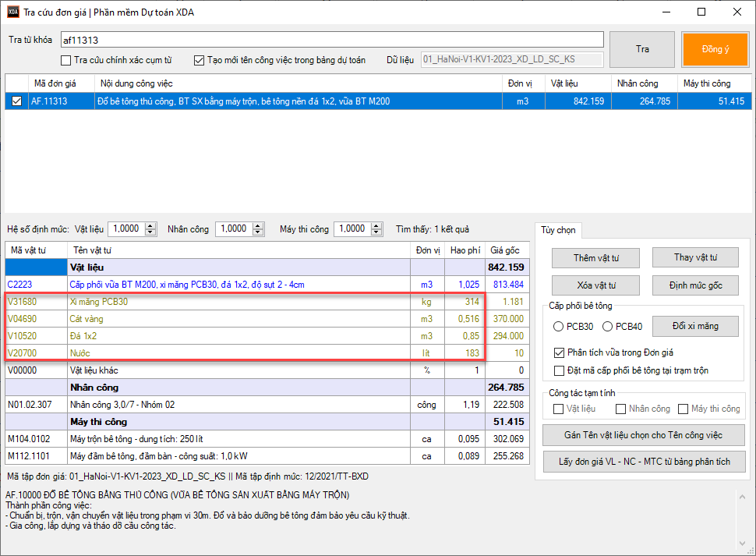Increase the Vật liệu coefficient with up arrow
The height and width of the screenshot is (556, 756).
pyautogui.click(x=150, y=225)
